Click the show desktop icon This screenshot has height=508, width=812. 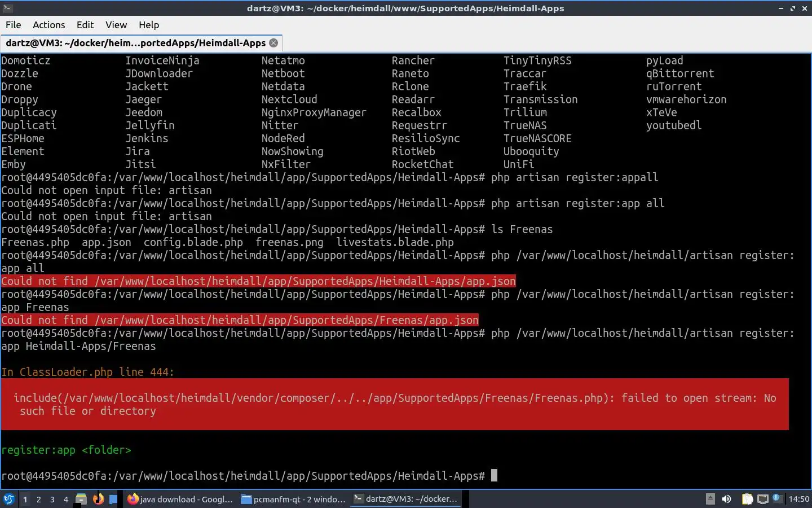pyautogui.click(x=113, y=499)
